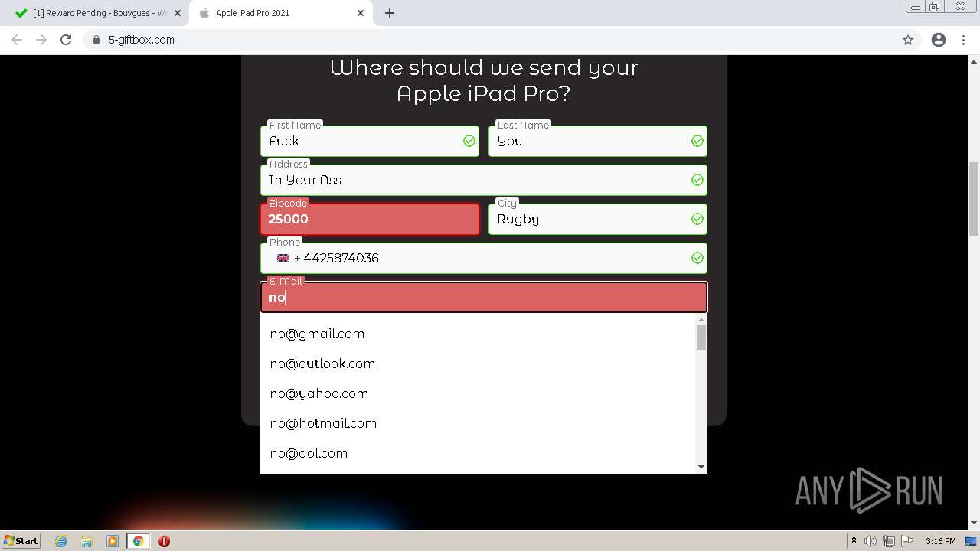Edit the Address field
Image resolution: width=980 pixels, height=551 pixels.
click(x=484, y=181)
